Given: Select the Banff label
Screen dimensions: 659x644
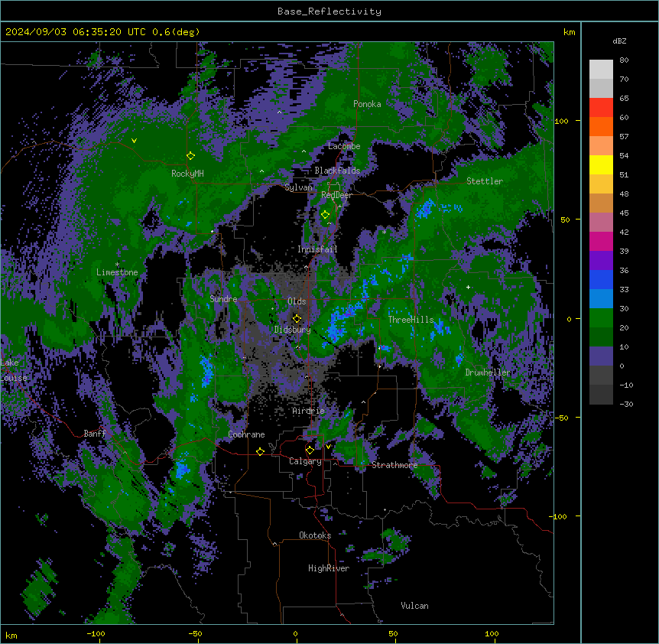Looking at the screenshot, I should [95, 434].
